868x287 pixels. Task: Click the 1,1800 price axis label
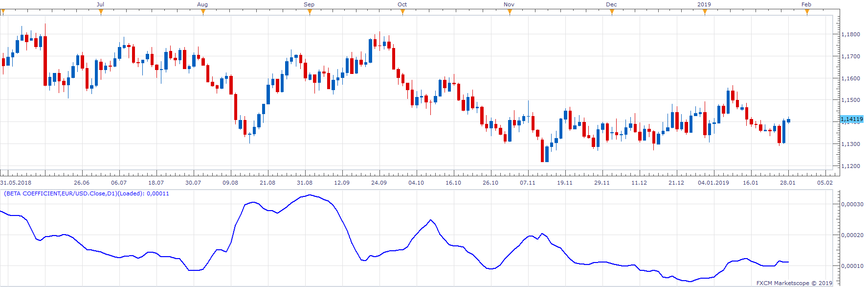[851, 34]
